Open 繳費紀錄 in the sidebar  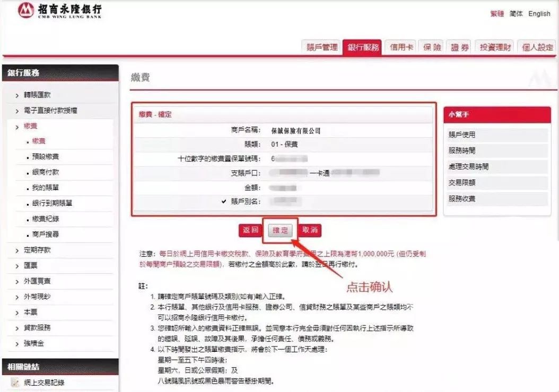click(45, 219)
